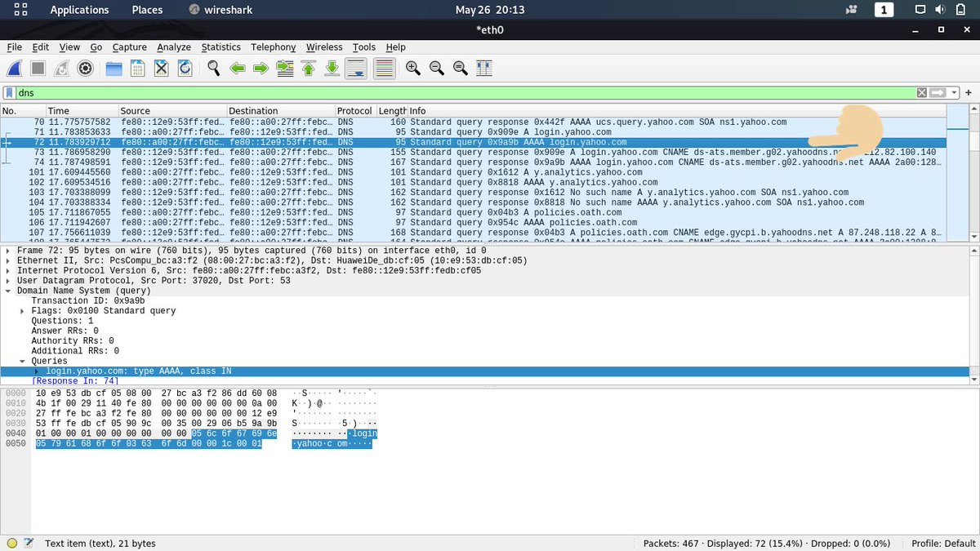
Task: Go to specified packet icon
Action: [285, 69]
